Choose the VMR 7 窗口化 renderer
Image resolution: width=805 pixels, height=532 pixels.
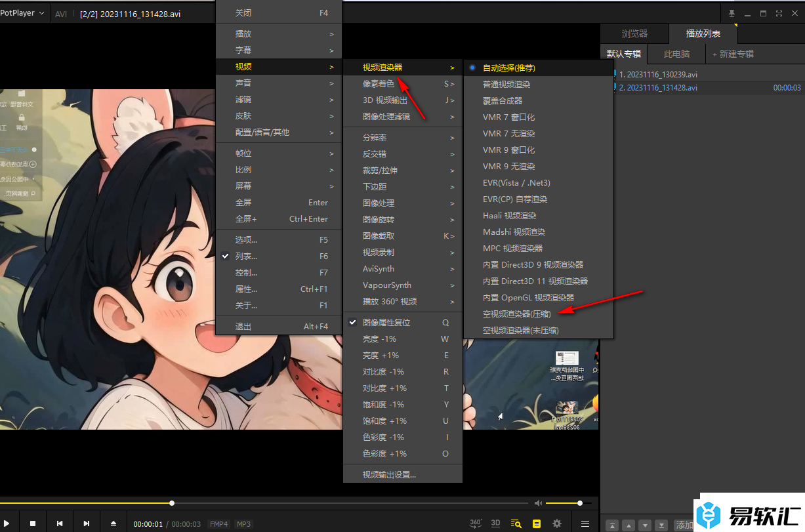click(539, 117)
